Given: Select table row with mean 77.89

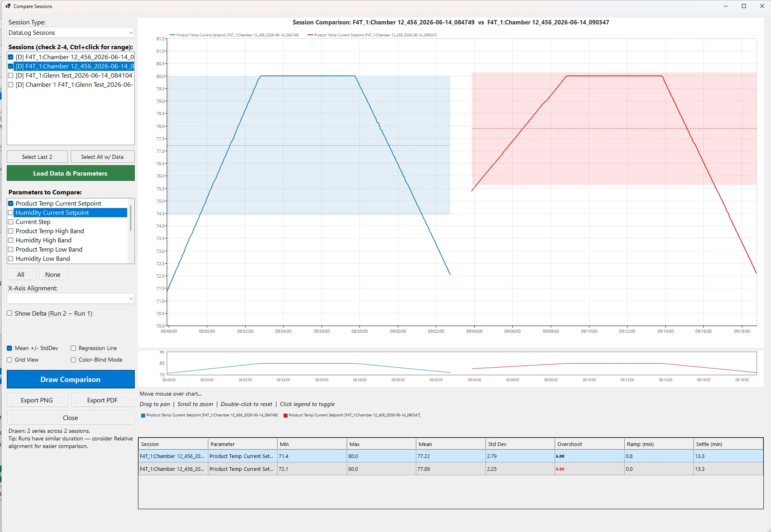Looking at the screenshot, I should [451, 469].
